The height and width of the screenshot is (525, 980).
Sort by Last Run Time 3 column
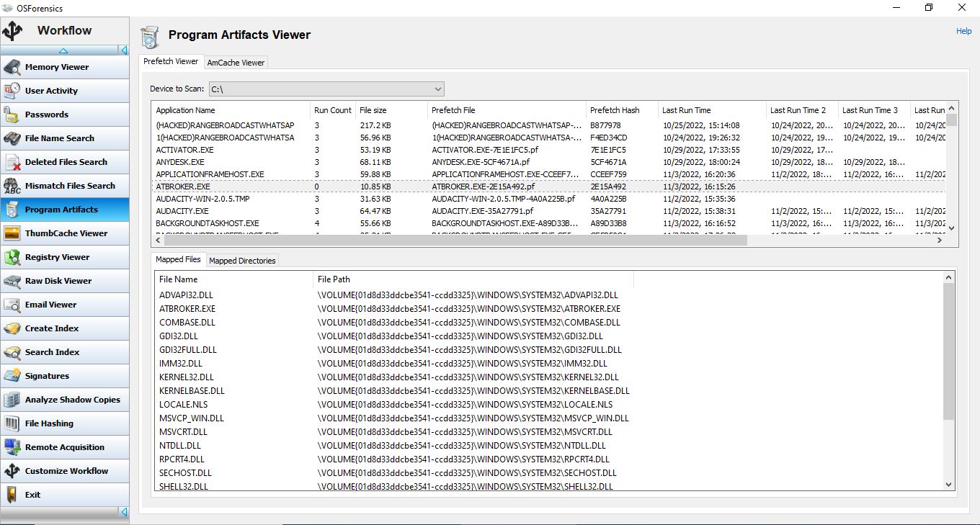[874, 110]
